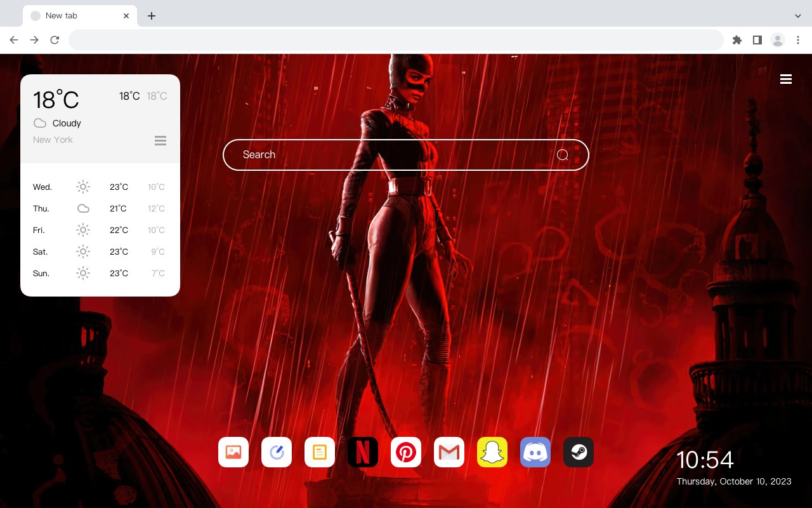Select the Fri. forecast row

coord(100,230)
